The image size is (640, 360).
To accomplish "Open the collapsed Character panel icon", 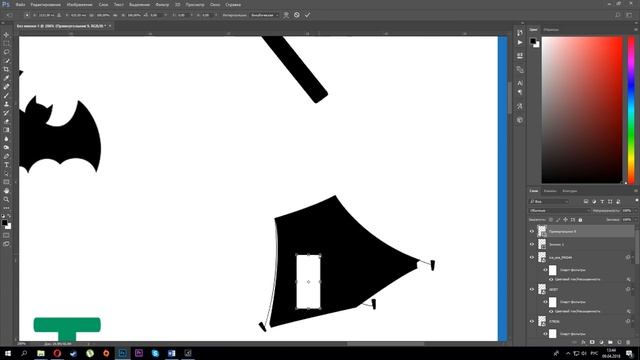I will click(520, 83).
